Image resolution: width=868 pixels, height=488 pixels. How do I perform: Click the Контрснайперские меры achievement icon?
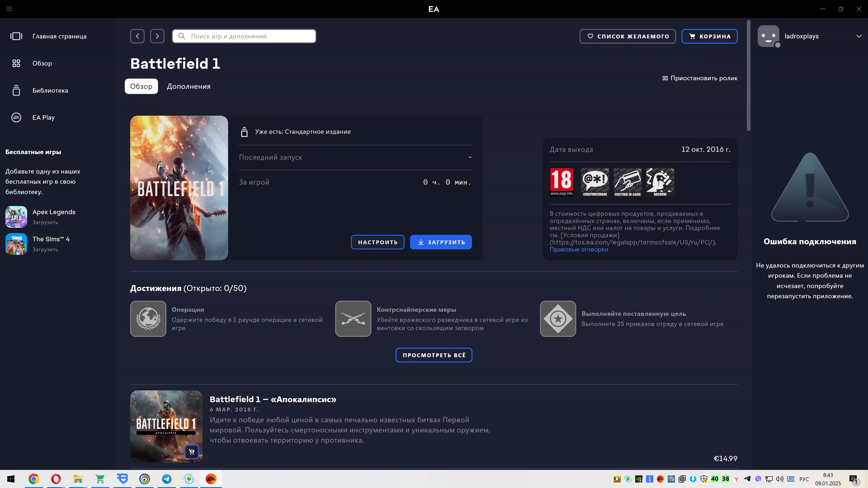pyautogui.click(x=353, y=319)
